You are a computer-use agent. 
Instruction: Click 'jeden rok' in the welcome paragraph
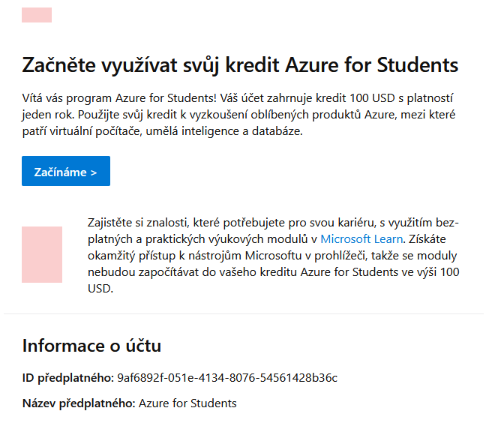click(x=48, y=115)
